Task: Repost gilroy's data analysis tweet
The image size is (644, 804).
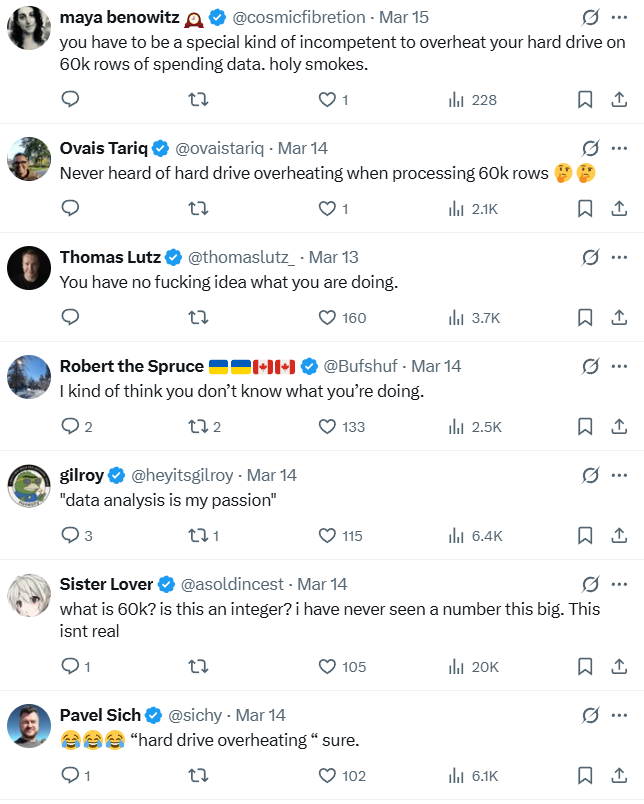Action: [x=198, y=535]
